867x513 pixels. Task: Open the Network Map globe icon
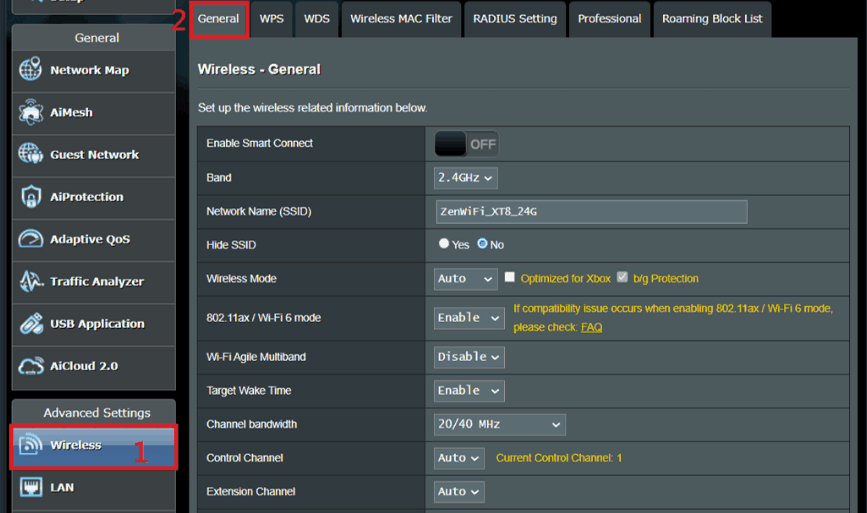[31, 70]
